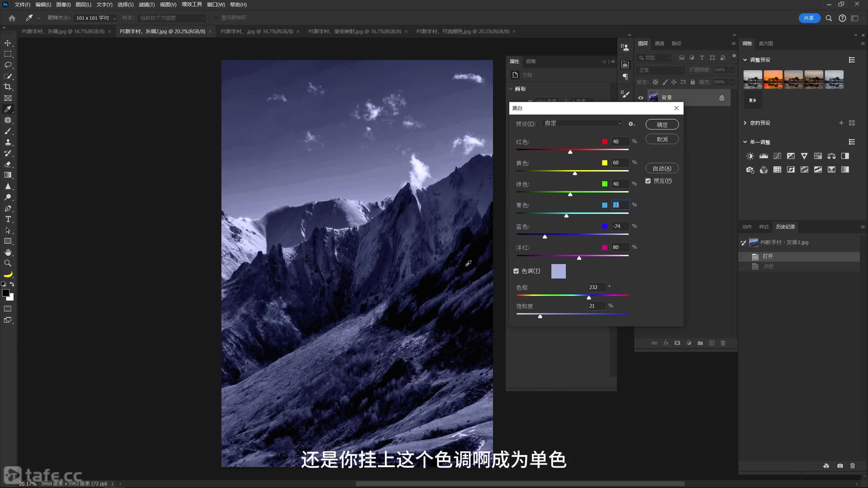
Task: Select the Clone Stamp tool
Action: click(x=8, y=142)
